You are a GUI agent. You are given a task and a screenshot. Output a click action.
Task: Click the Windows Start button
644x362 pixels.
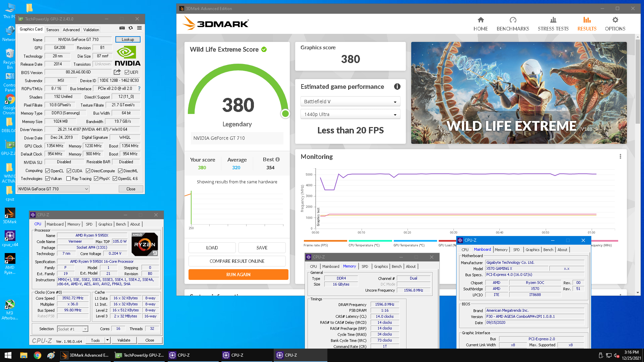[8, 355]
